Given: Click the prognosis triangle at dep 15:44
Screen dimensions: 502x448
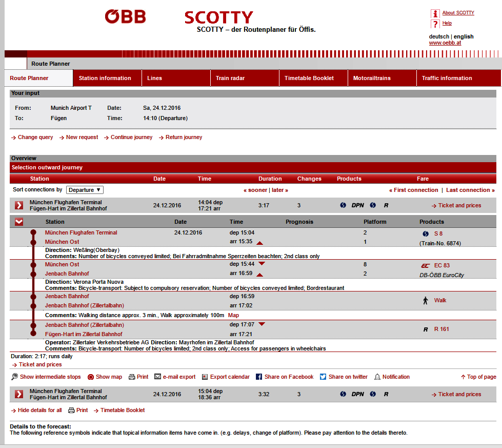Looking at the screenshot, I should [x=262, y=264].
